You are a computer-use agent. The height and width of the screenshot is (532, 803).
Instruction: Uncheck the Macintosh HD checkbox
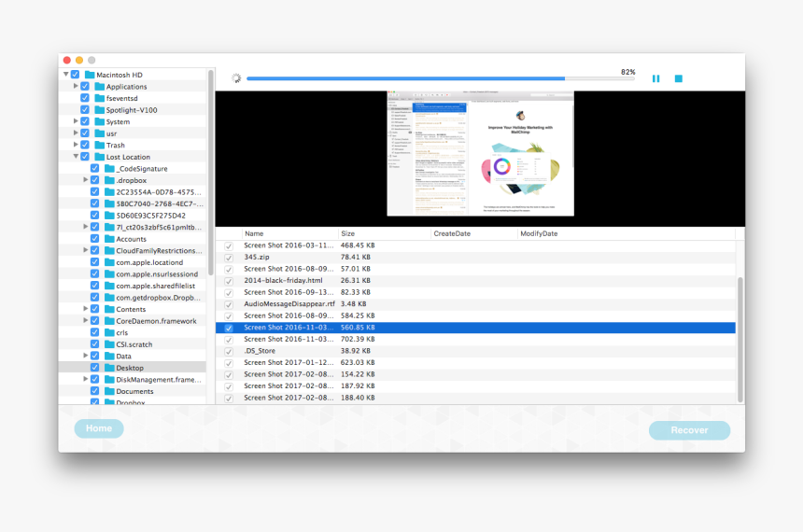[76, 75]
